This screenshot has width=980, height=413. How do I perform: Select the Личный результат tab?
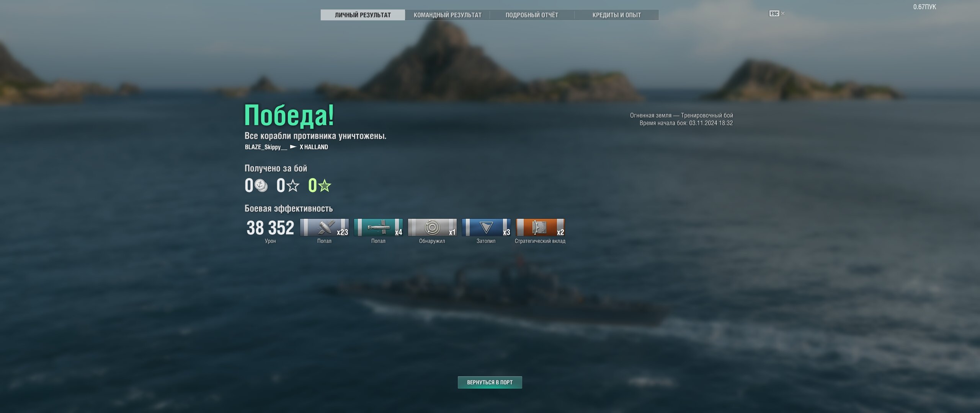click(363, 15)
